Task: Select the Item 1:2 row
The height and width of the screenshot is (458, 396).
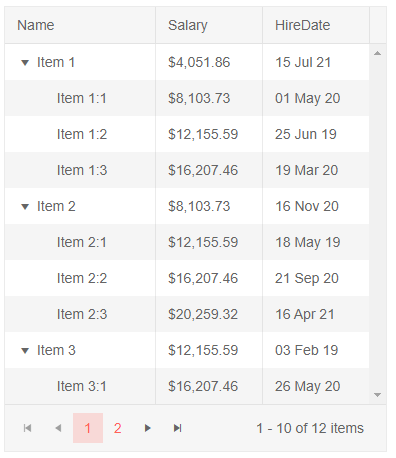Action: pyautogui.click(x=187, y=134)
